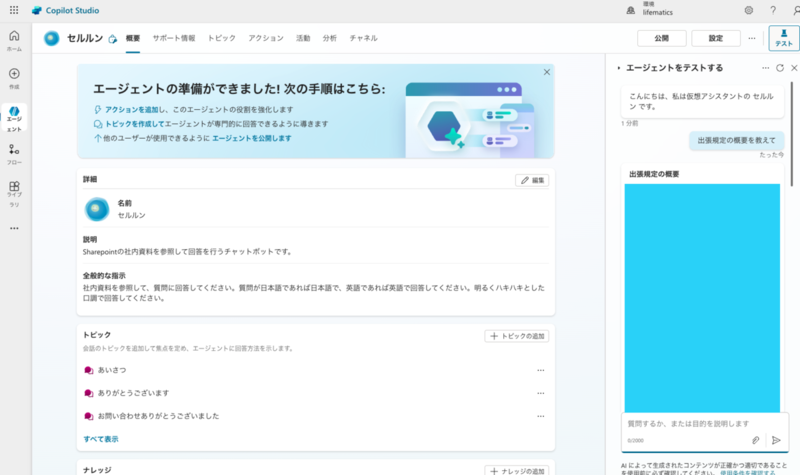Go to ホーム in the sidebar

point(14,41)
